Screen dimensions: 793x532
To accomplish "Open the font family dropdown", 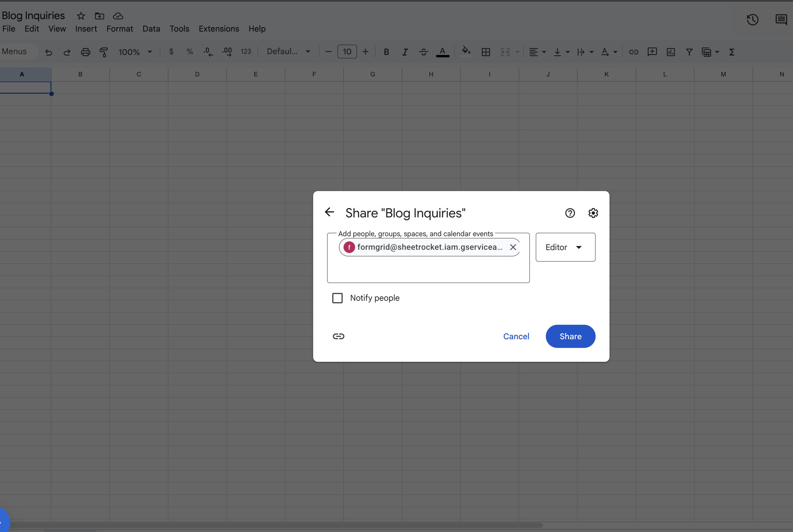I will coord(289,52).
